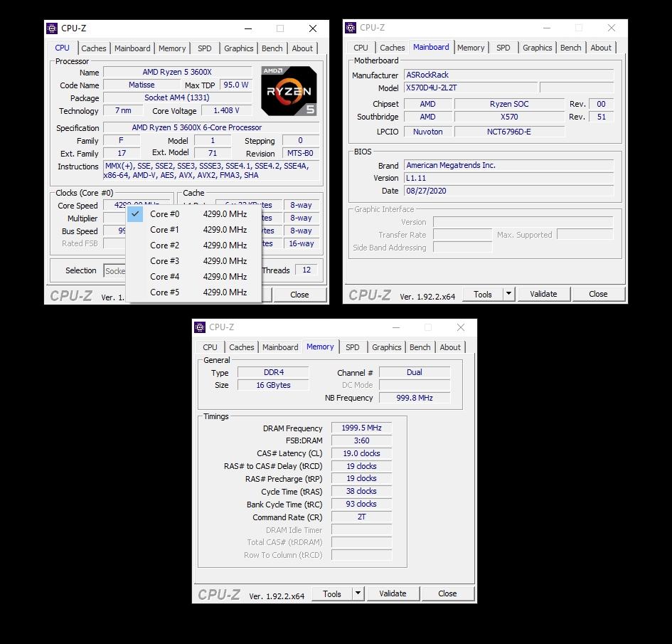Select Core #3 in the core list

pos(193,261)
